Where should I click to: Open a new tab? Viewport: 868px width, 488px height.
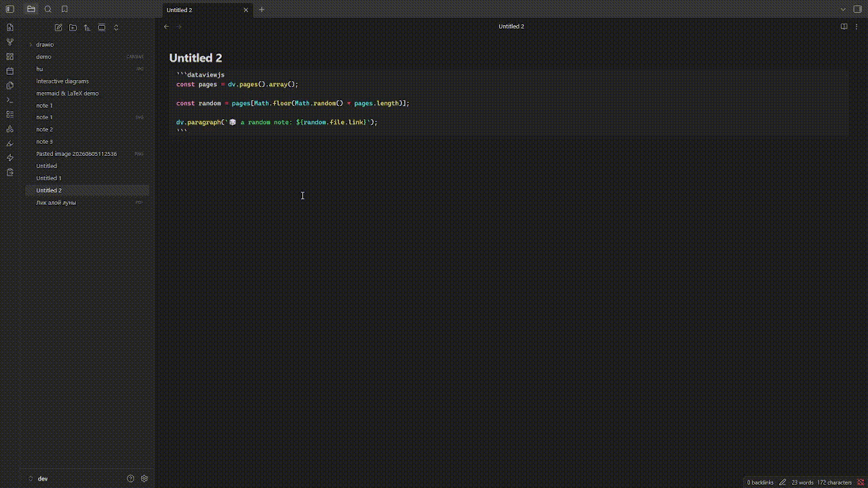[262, 9]
